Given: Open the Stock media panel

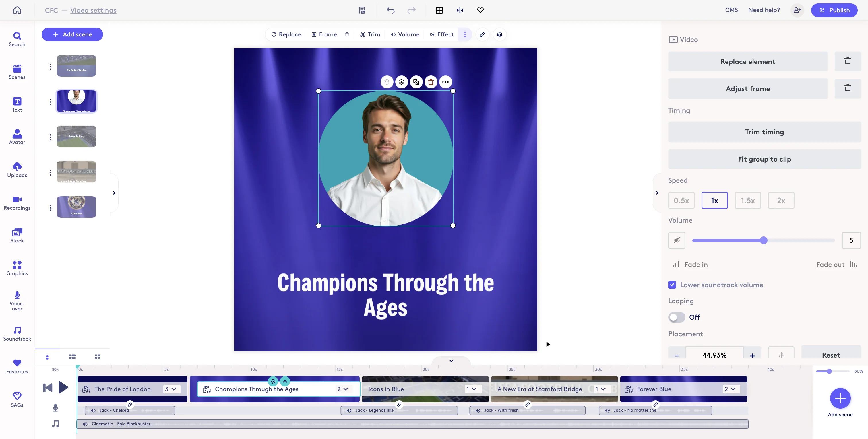Looking at the screenshot, I should pyautogui.click(x=17, y=235).
